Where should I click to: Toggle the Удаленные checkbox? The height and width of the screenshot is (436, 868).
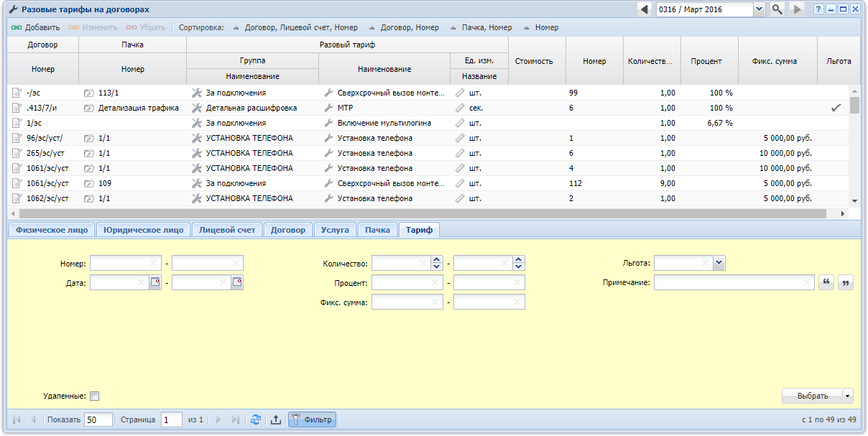pyautogui.click(x=94, y=396)
